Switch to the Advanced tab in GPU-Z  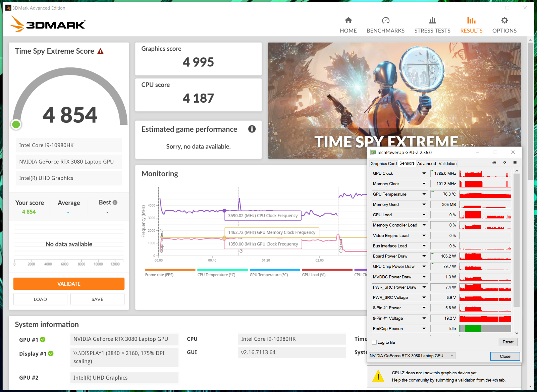tap(426, 164)
